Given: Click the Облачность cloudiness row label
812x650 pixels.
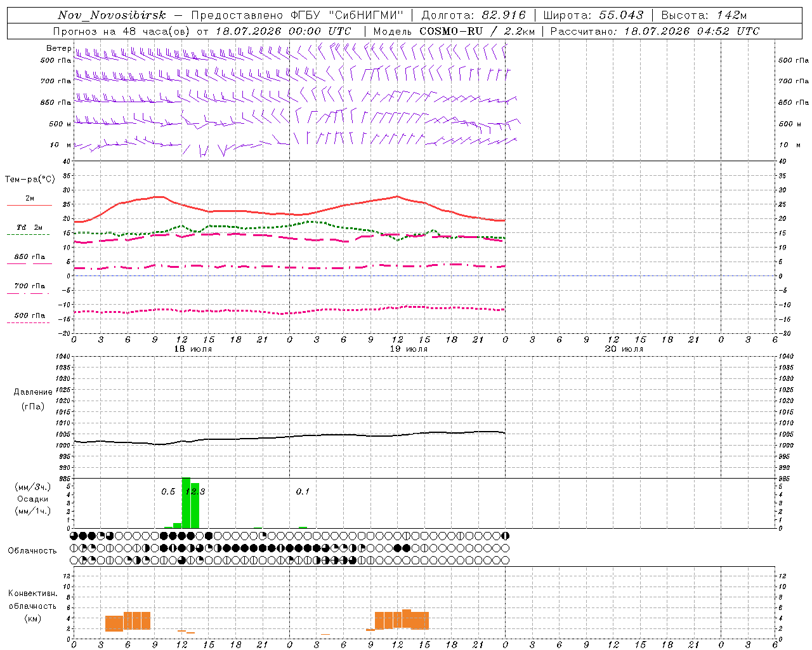Looking at the screenshot, I should coord(32,550).
